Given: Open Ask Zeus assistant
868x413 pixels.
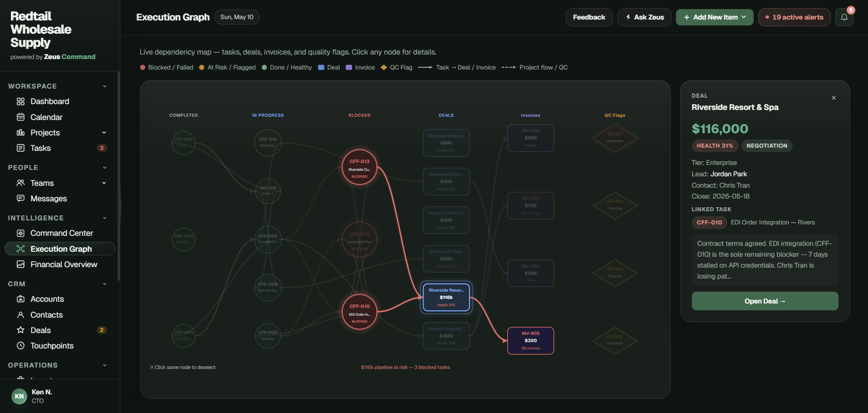Looking at the screenshot, I should point(644,17).
